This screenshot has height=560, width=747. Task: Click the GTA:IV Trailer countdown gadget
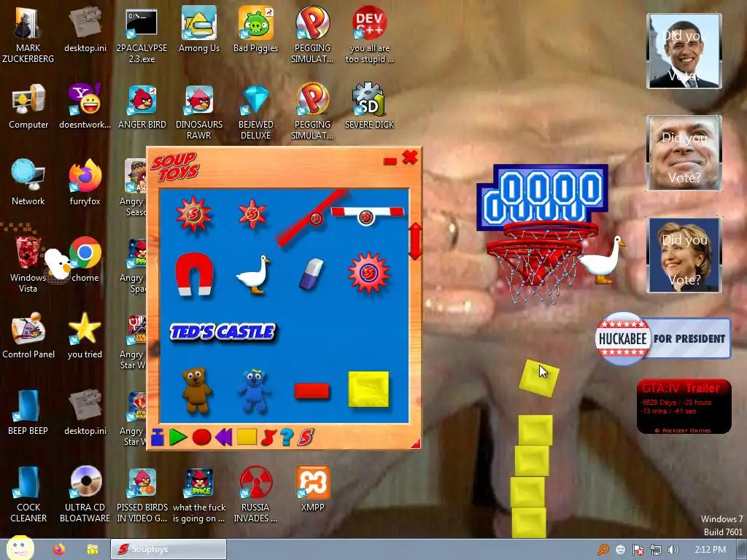(684, 406)
